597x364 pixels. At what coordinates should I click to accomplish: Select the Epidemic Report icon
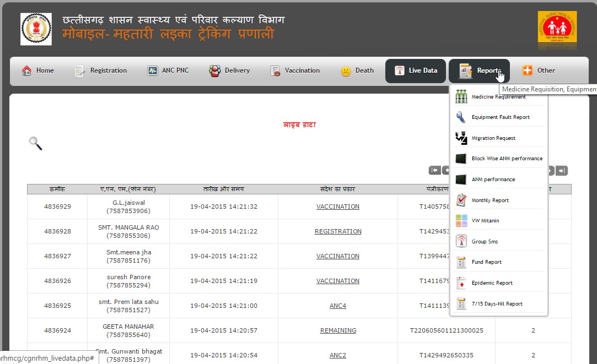(x=461, y=283)
